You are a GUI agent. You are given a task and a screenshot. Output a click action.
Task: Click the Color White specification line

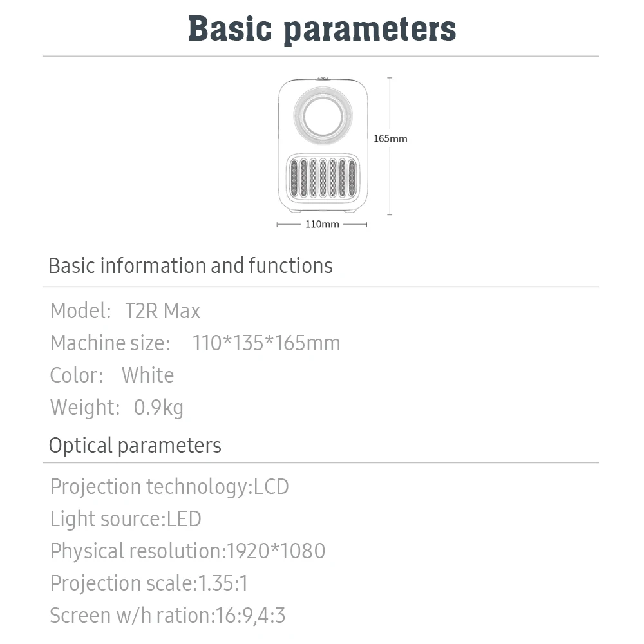111,375
